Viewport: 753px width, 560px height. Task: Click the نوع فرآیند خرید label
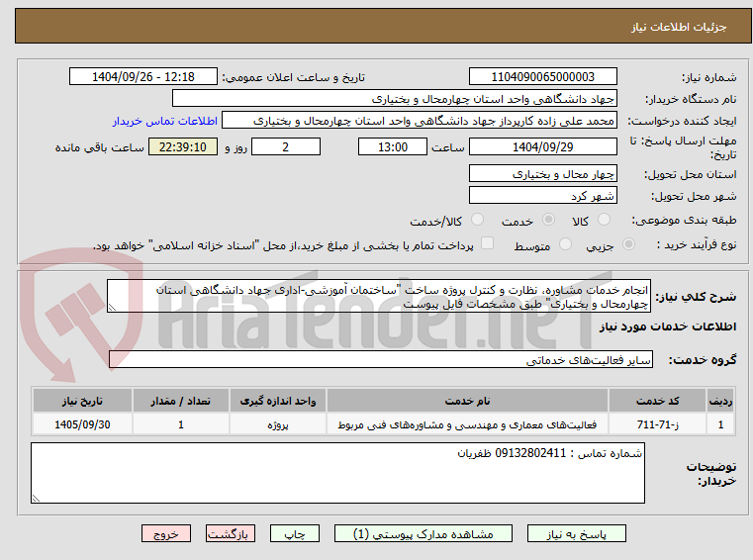coord(697,244)
